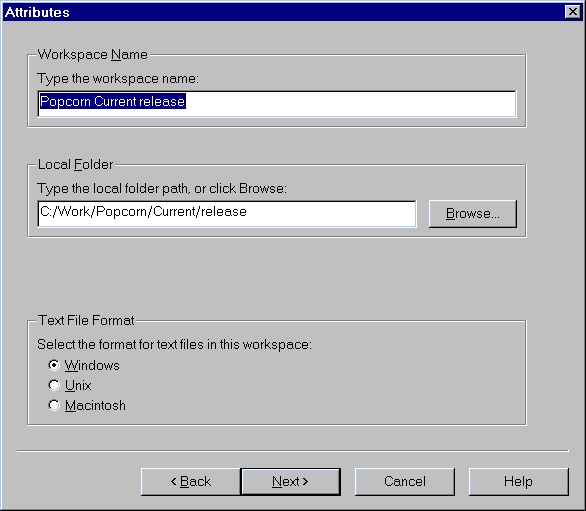Click the highlighted Popcorn Current release text
Image resolution: width=586 pixels, height=511 pixels.
[x=112, y=101]
